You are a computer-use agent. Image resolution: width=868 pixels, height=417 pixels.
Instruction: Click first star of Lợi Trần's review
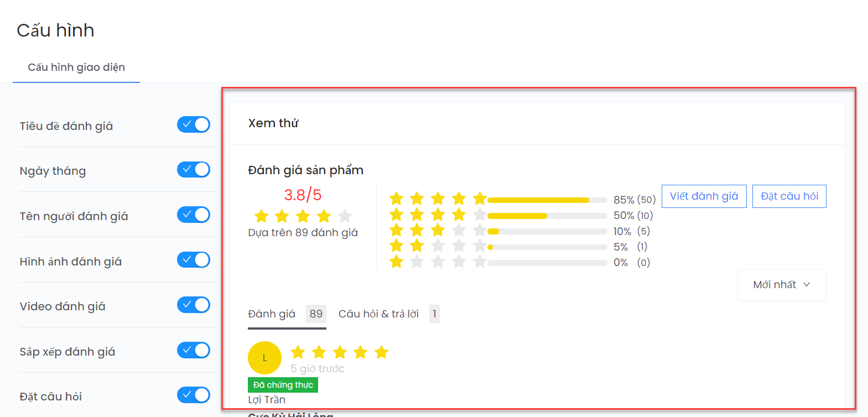coord(298,352)
